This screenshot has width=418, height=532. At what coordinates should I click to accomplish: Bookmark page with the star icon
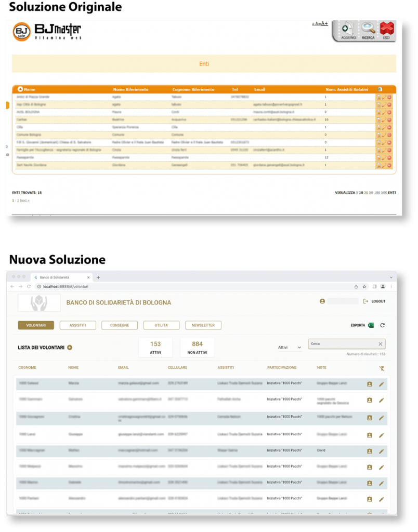364,286
